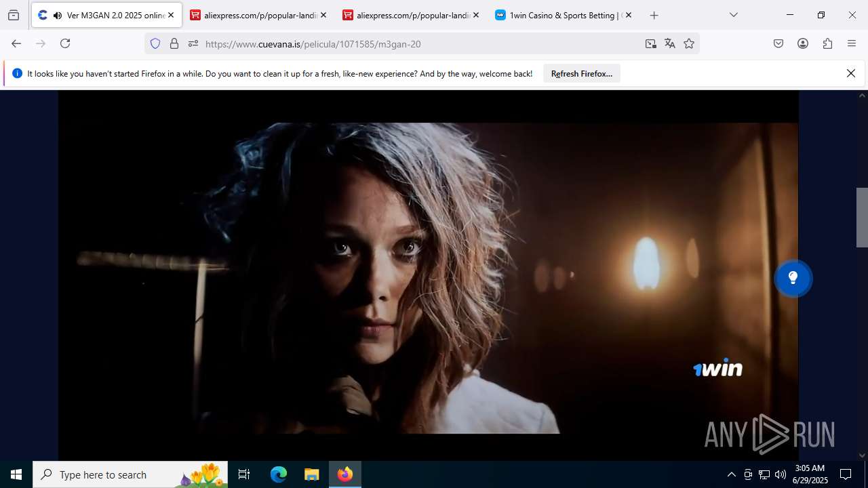Dismiss the Firefox refresh notification bar
The height and width of the screenshot is (488, 868).
851,73
